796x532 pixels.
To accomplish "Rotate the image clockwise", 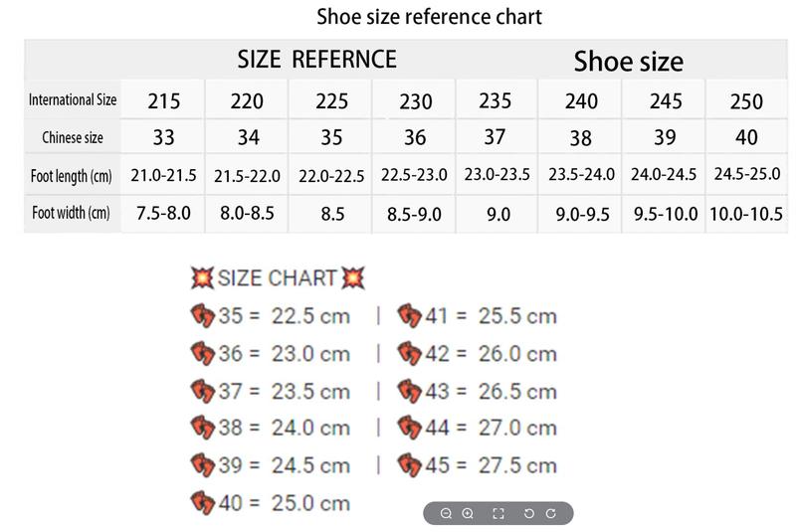I will click(x=551, y=514).
